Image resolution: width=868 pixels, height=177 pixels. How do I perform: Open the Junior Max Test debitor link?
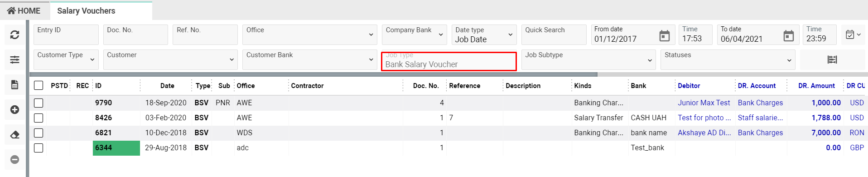704,103
